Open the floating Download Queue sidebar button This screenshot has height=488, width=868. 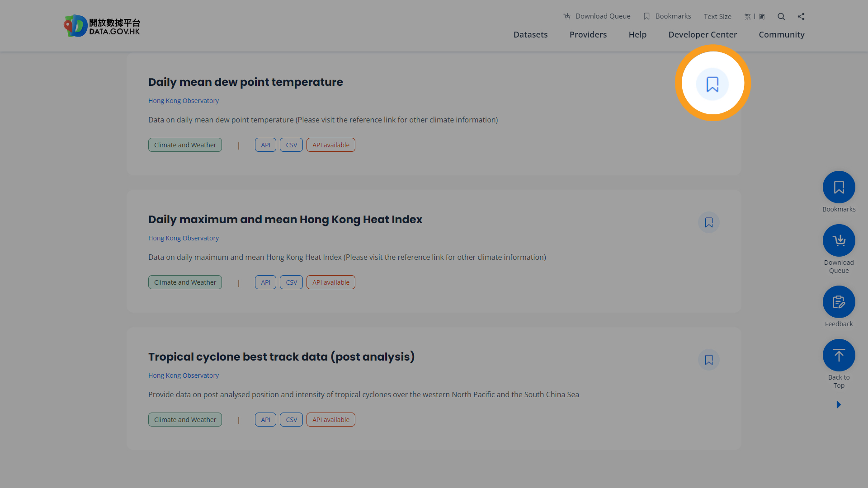click(x=839, y=240)
